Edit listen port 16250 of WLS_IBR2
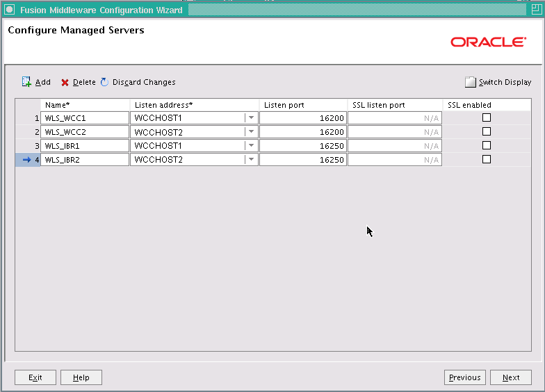Image resolution: width=545 pixels, height=392 pixels. pos(303,160)
